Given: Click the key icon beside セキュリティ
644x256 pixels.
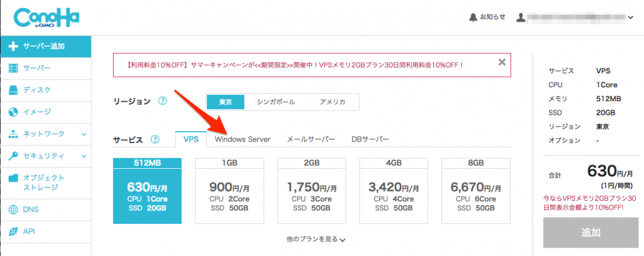Looking at the screenshot, I should coord(13,156).
